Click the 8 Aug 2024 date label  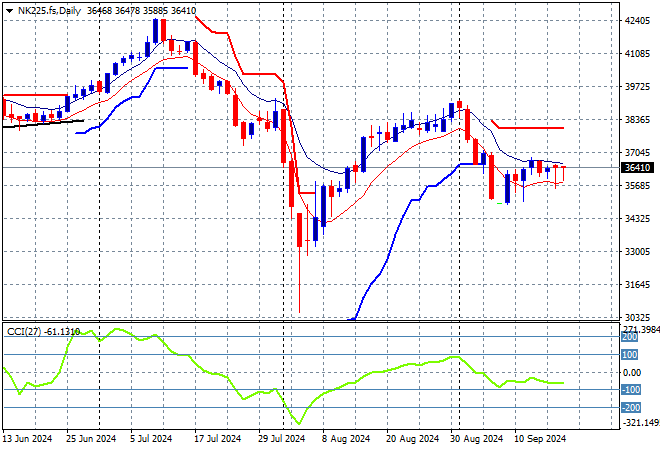(x=346, y=439)
